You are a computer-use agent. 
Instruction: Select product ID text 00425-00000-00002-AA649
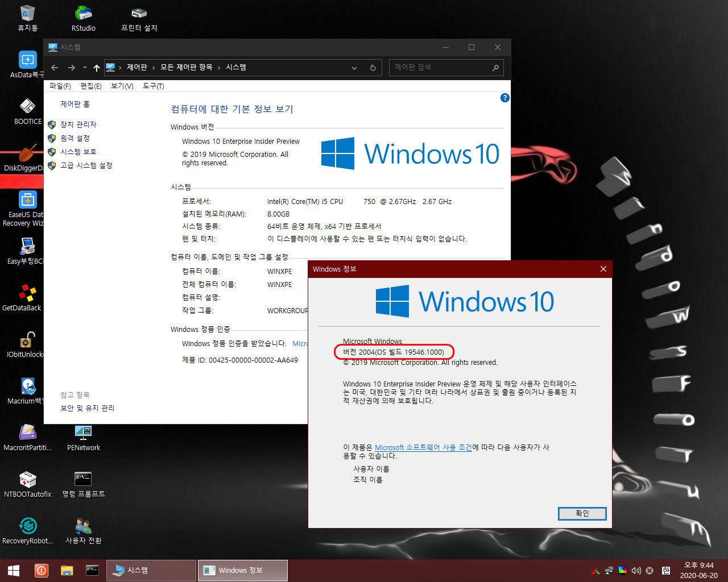click(253, 360)
